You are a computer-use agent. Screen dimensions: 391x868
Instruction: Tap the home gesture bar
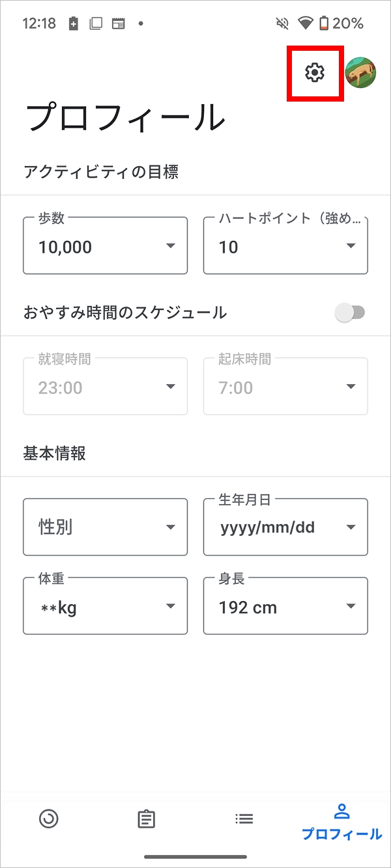coord(195,857)
